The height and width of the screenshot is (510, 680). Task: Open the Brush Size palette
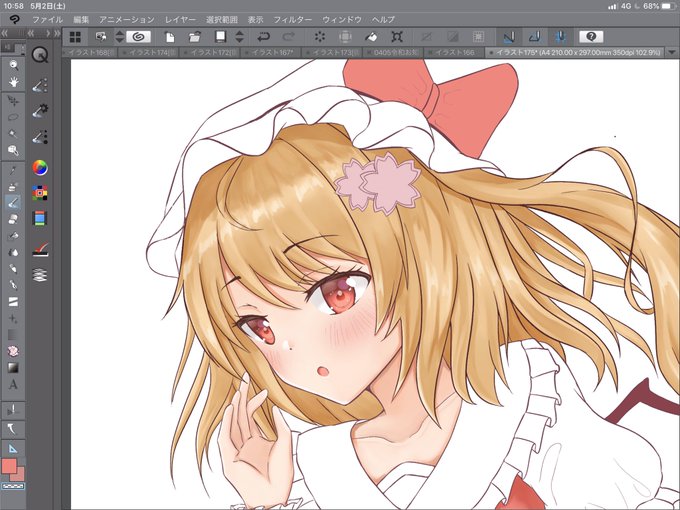[40, 137]
